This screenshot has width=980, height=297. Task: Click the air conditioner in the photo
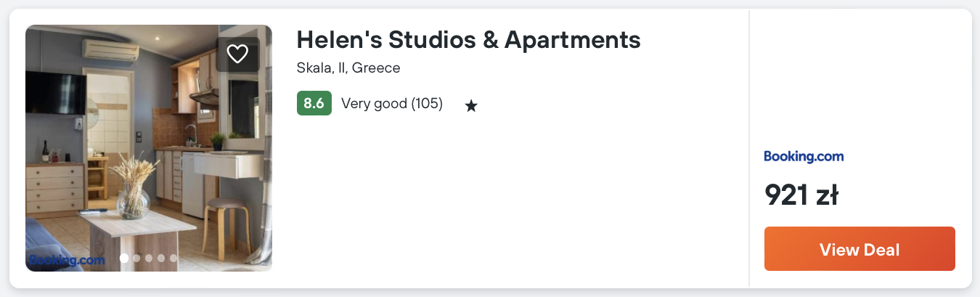pyautogui.click(x=109, y=49)
